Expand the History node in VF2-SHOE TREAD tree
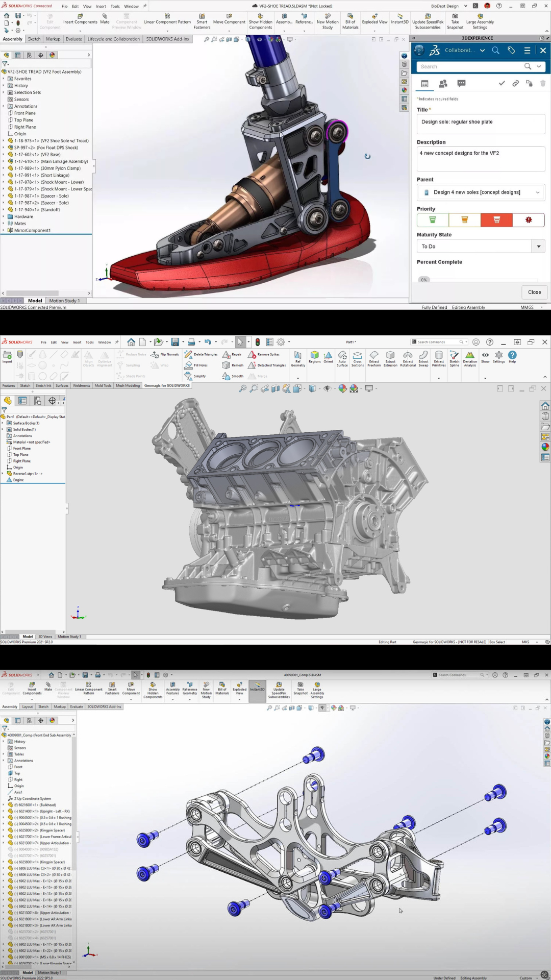 (4, 86)
